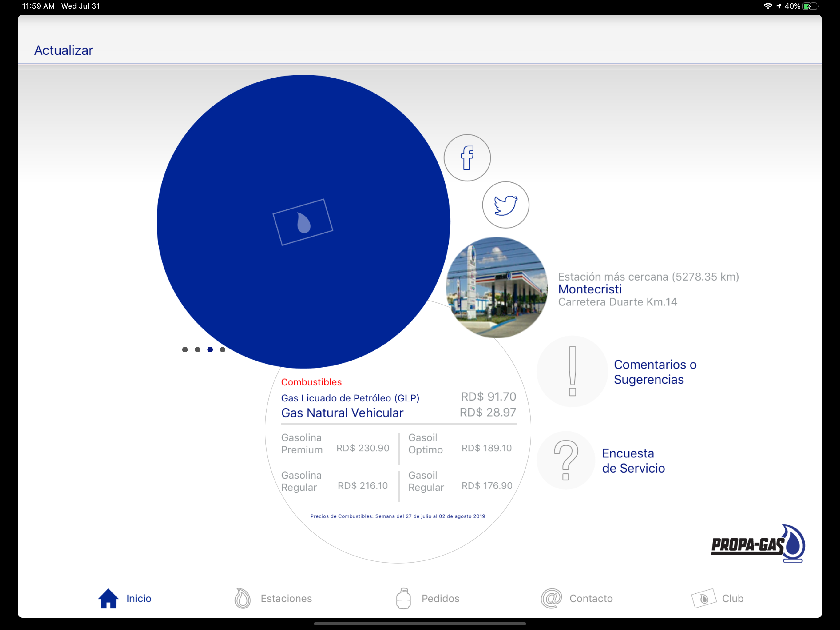840x630 pixels.
Task: Tap the battery charging icon
Action: (x=810, y=6)
